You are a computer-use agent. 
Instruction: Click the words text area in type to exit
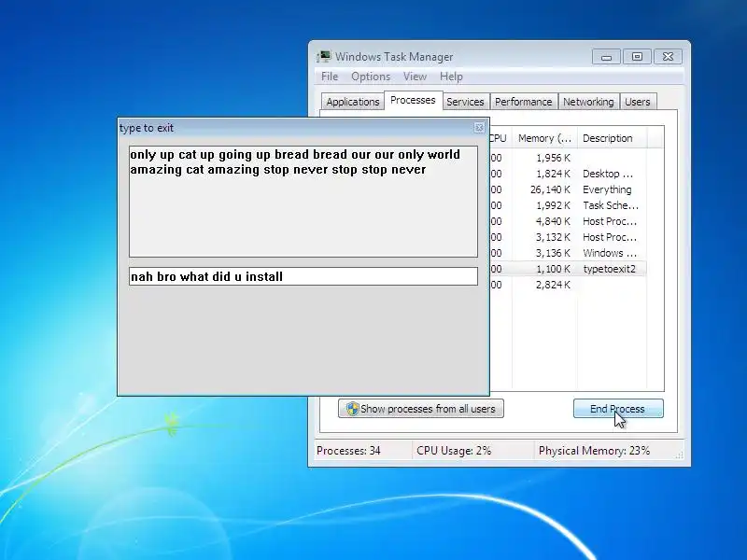click(303, 202)
